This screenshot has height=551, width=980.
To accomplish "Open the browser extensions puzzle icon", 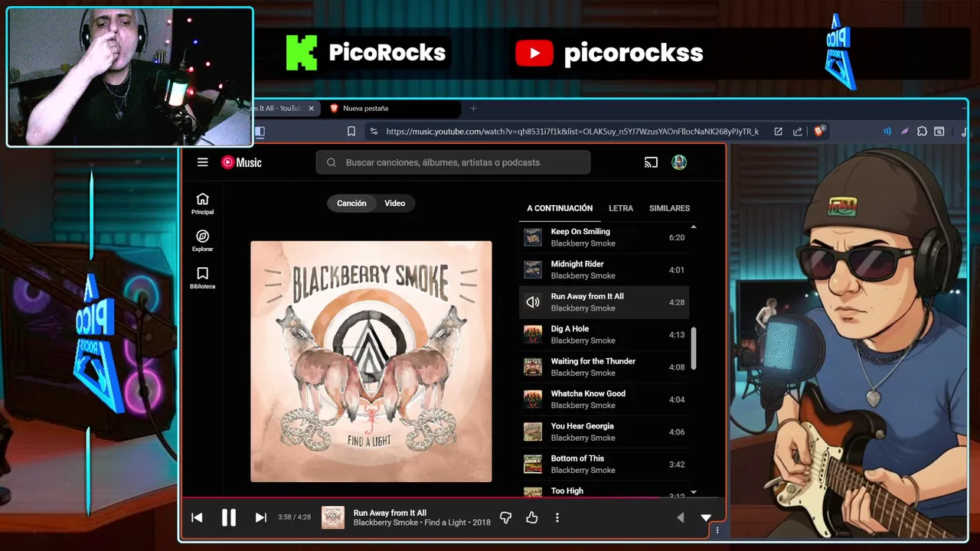I will (922, 132).
